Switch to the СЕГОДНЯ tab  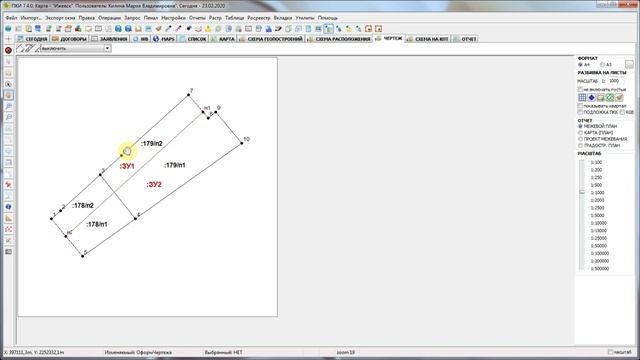(x=33, y=39)
